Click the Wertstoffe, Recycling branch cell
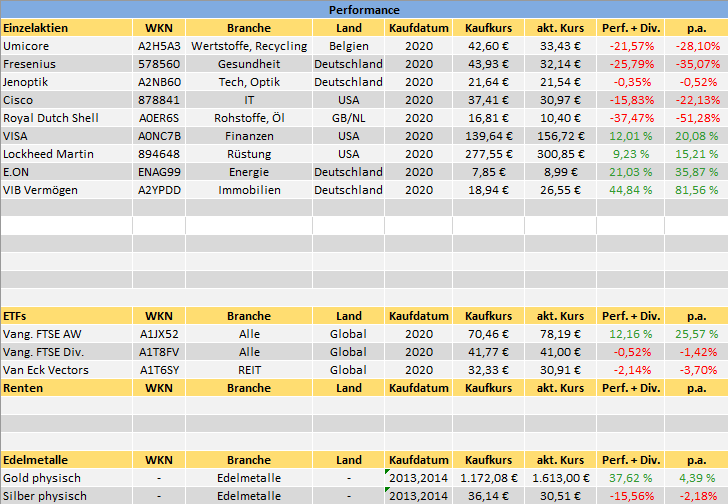728x504 pixels. point(249,46)
